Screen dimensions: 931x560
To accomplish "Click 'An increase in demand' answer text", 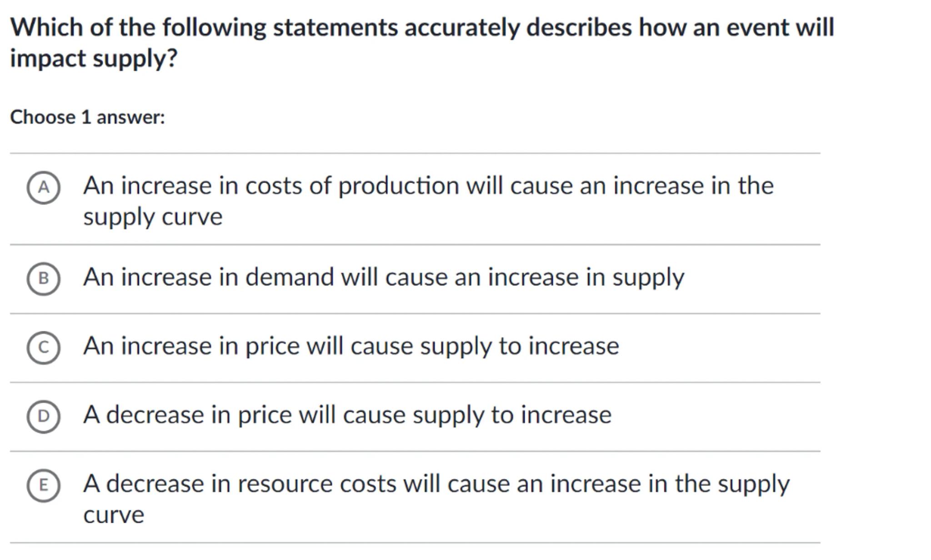I will 209,277.
